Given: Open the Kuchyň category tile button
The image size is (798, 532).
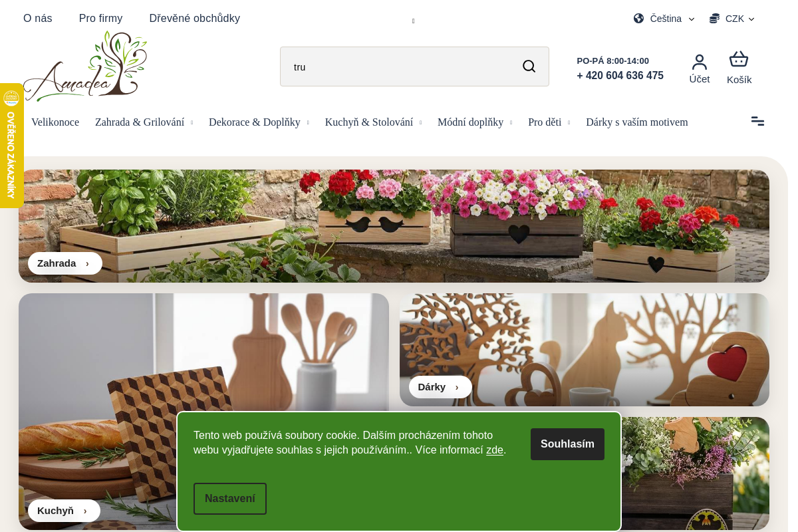Looking at the screenshot, I should 64,511.
